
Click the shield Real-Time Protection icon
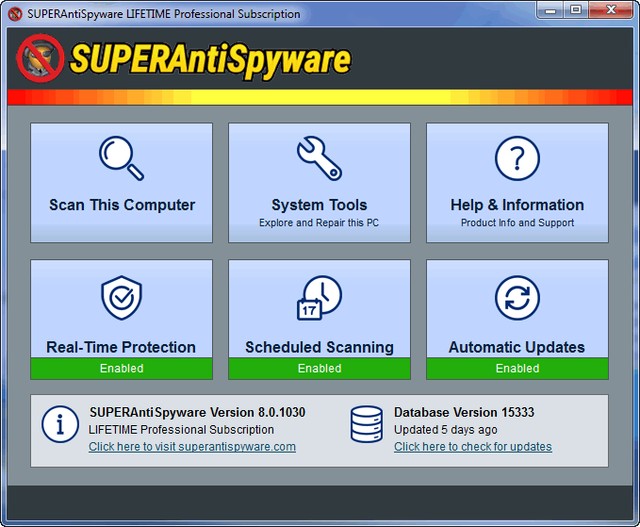coord(122,298)
